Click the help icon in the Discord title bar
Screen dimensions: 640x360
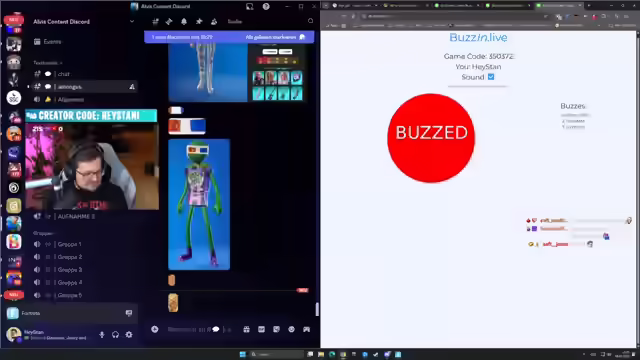pos(266,6)
